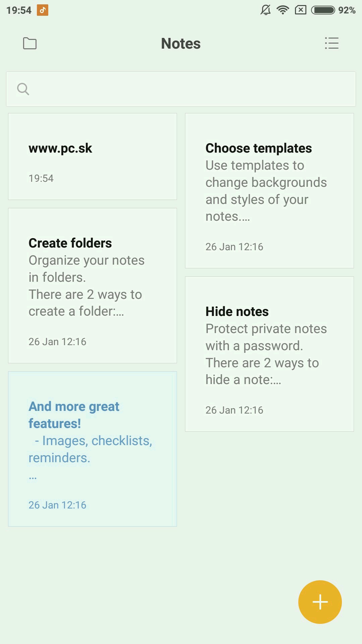
Task: Click the notes search field
Action: coord(188,89)
